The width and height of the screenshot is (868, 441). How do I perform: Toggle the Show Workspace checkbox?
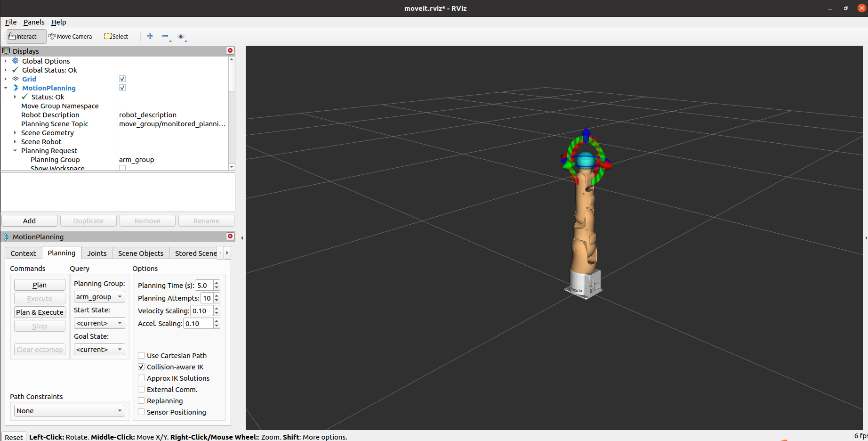click(122, 168)
